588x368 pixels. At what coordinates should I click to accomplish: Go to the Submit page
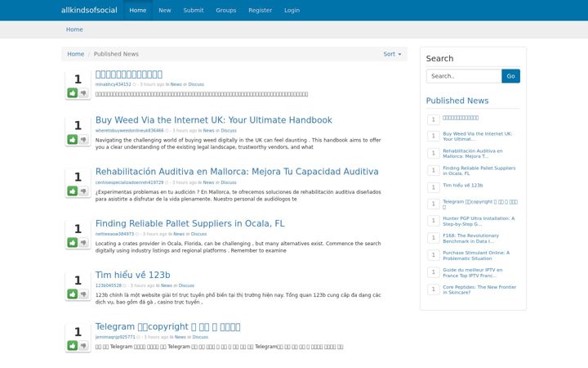coord(193,10)
